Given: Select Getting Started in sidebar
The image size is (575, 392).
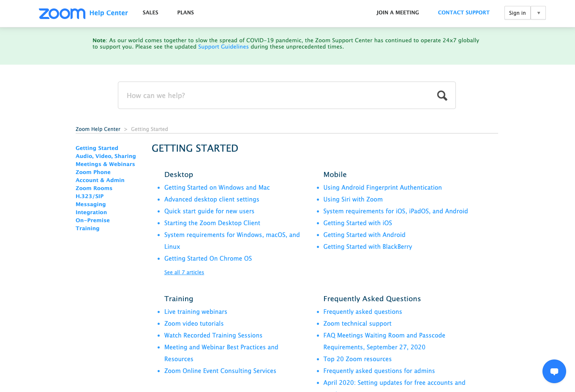Looking at the screenshot, I should 97,148.
